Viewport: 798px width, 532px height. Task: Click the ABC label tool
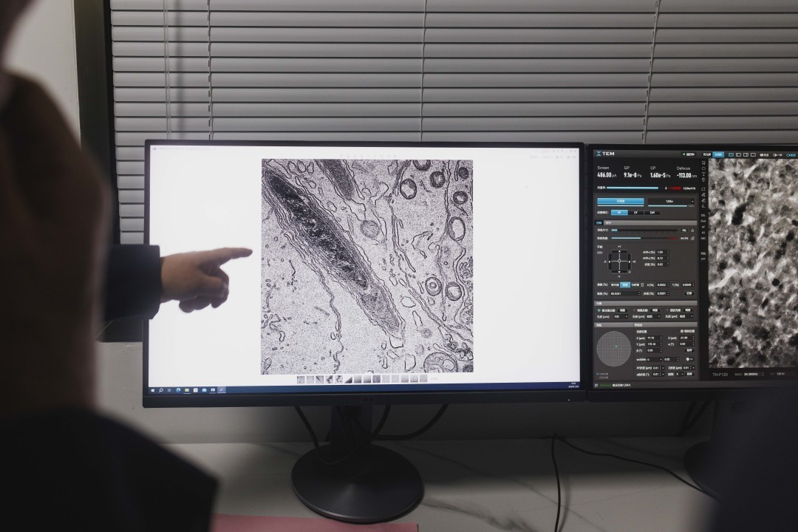[x=704, y=237]
